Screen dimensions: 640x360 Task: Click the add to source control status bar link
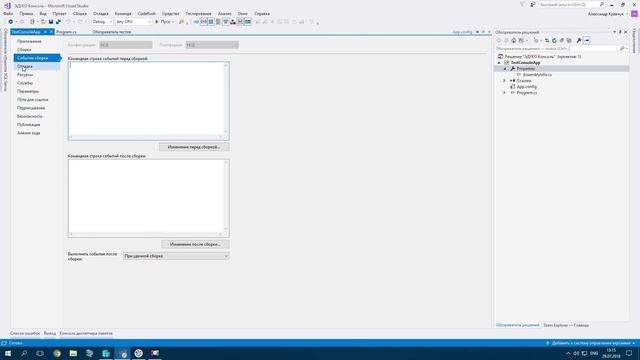[591, 343]
